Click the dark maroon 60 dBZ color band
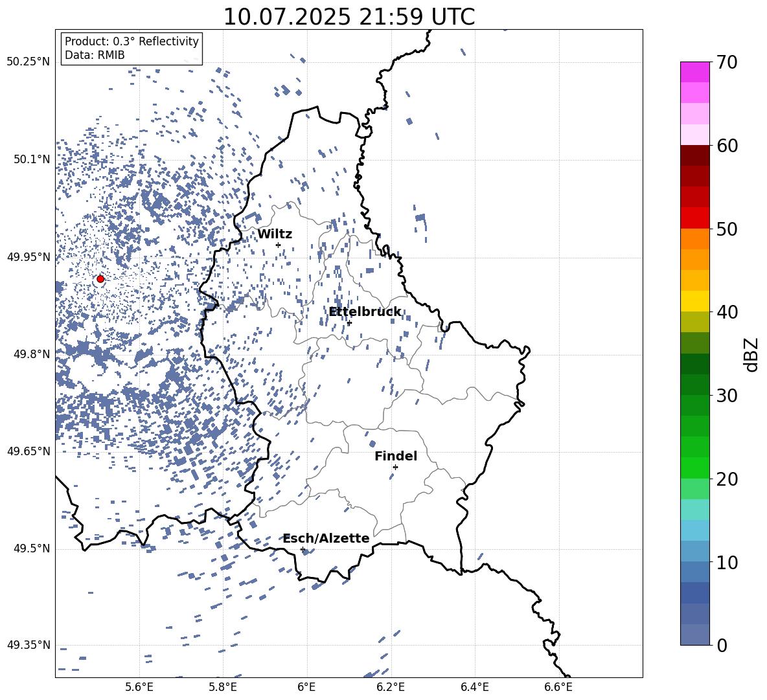The image size is (767, 700). coord(694,155)
